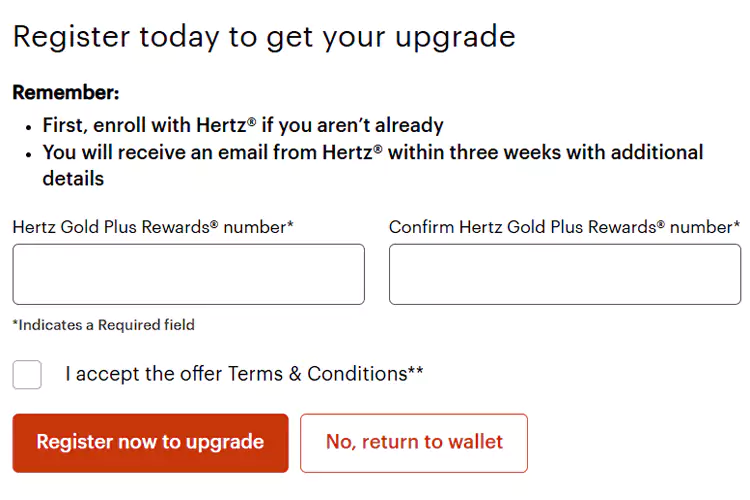Click the word 'details' under the second bullet

(73, 179)
